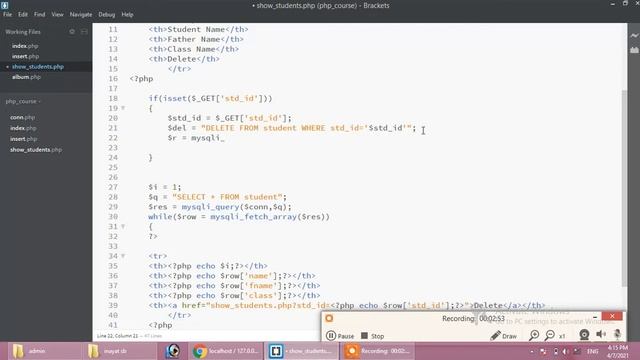
Task: Toggle the recorder microphone icon
Action: (617, 335)
